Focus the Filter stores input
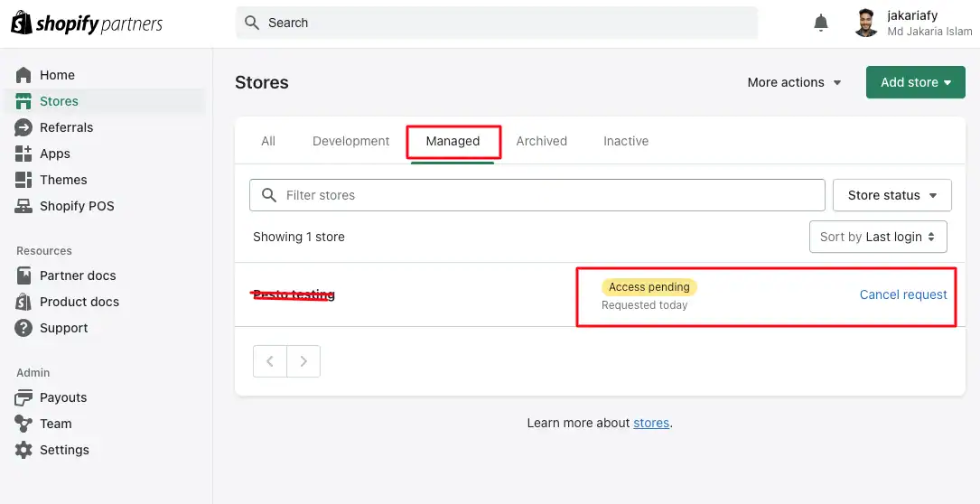Screen dimensions: 980x504 tap(537, 195)
